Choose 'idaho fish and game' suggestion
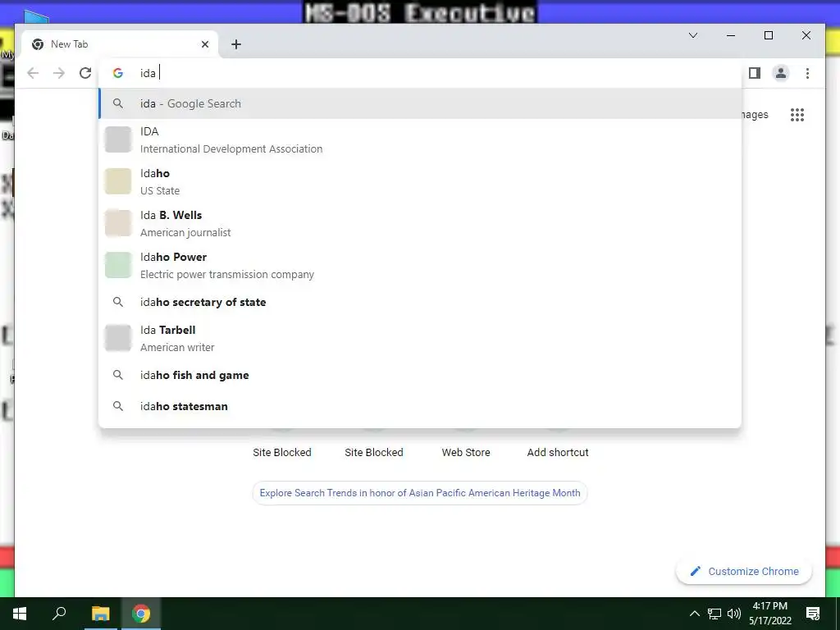The width and height of the screenshot is (840, 630). [420, 375]
